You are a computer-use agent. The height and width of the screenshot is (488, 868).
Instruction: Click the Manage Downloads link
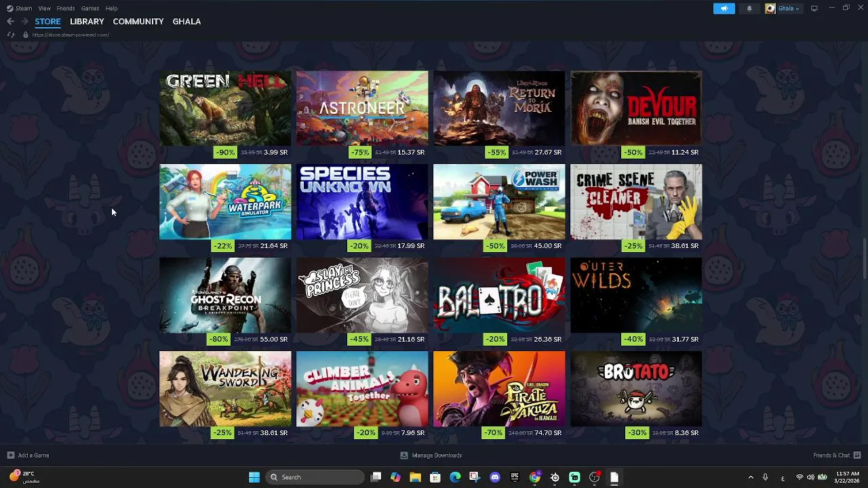pyautogui.click(x=437, y=455)
